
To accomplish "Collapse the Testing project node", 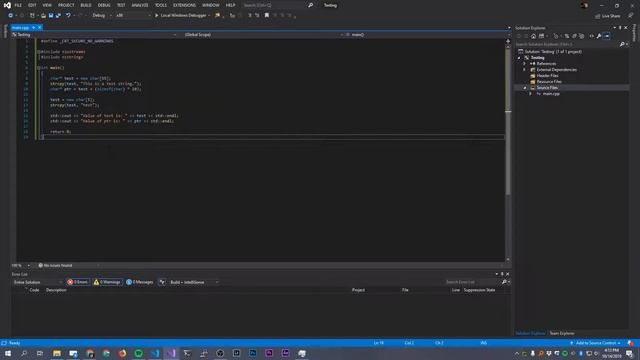I will 520,58.
